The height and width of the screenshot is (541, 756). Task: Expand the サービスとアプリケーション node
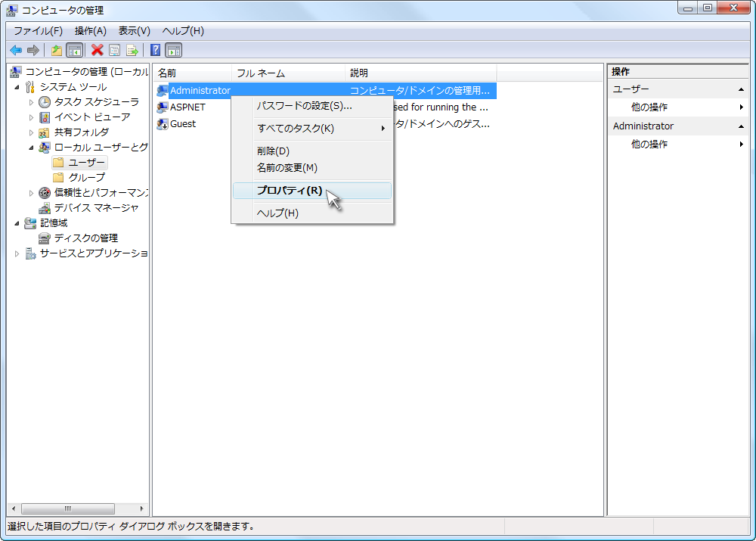click(17, 253)
